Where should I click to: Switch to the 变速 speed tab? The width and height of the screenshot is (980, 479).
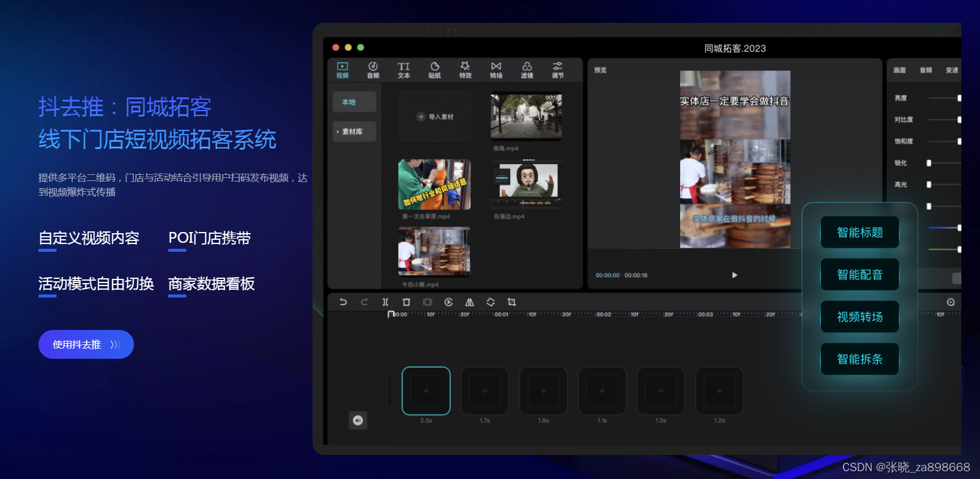(x=952, y=70)
